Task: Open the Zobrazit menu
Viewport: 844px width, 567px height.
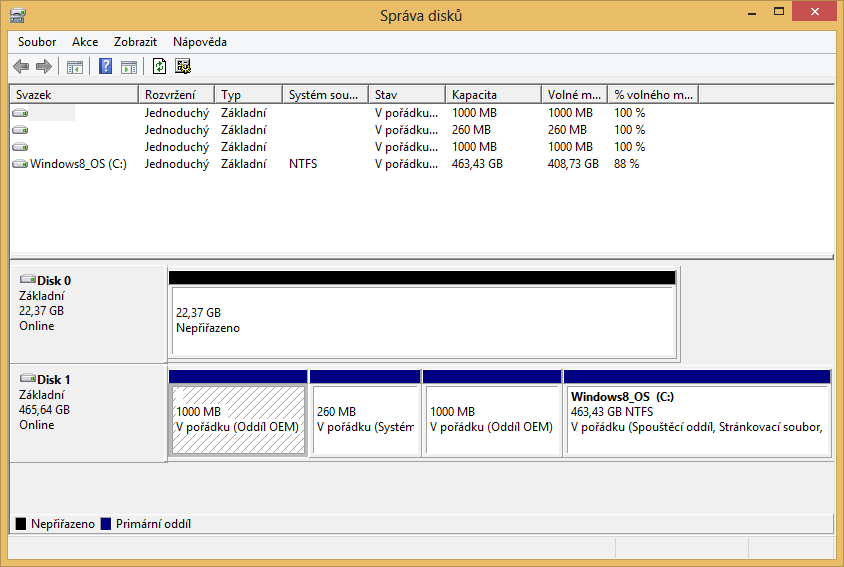Action: 136,42
